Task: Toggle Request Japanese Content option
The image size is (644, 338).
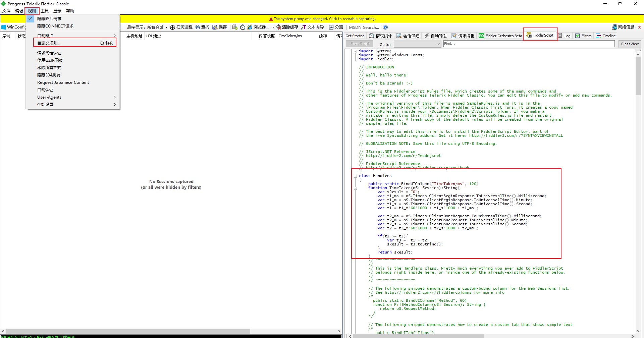Action: [x=73, y=82]
